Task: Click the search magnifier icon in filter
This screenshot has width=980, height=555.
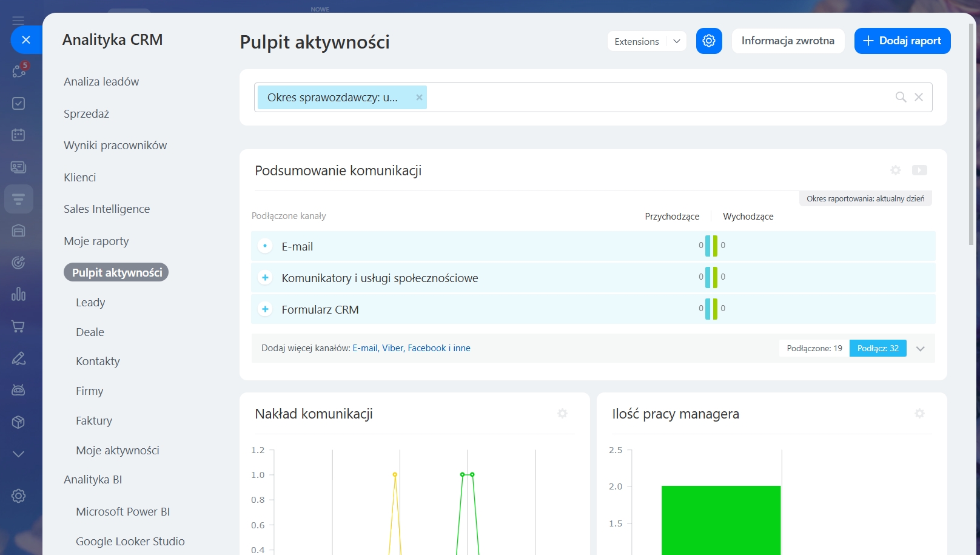Action: 901,97
